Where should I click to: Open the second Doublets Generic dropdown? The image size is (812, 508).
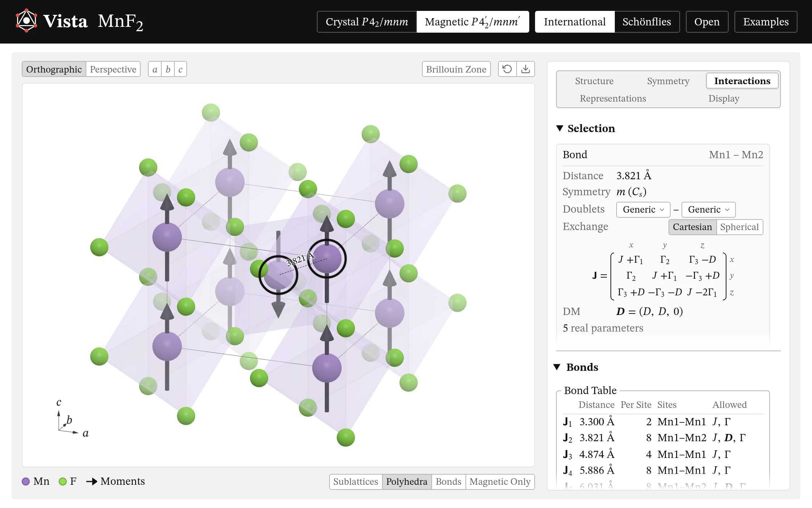pos(708,209)
